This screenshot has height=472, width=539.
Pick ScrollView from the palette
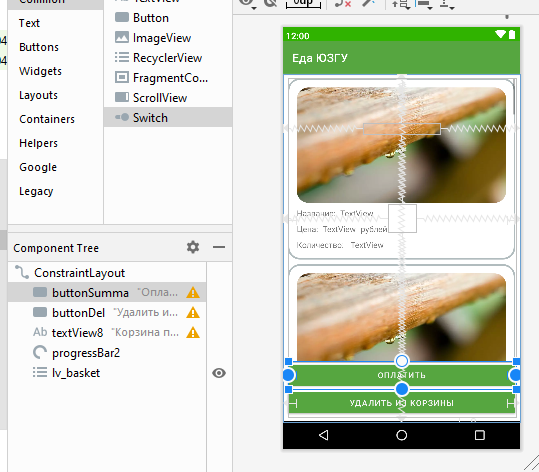pyautogui.click(x=168, y=98)
